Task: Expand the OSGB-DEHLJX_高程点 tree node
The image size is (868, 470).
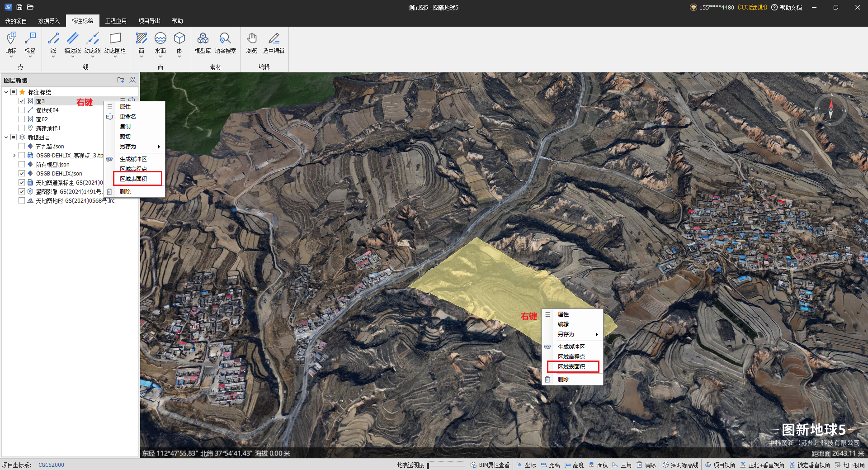Action: [14, 156]
